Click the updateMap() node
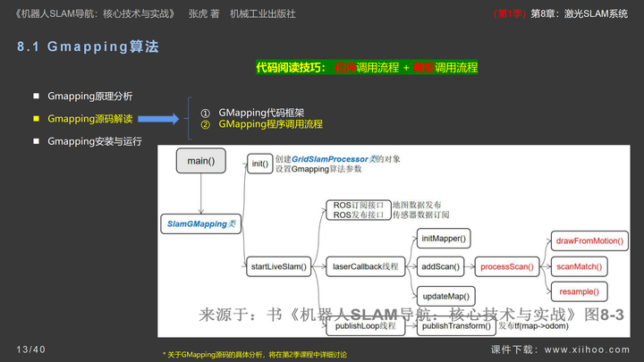Viewport: 644px width, 362px height. click(x=446, y=296)
